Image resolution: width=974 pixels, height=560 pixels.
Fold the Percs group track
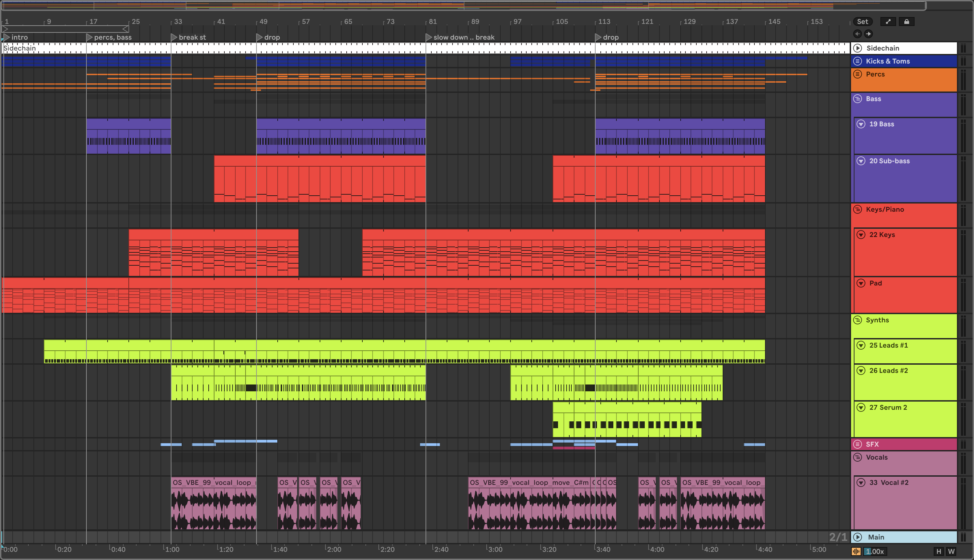tap(858, 74)
